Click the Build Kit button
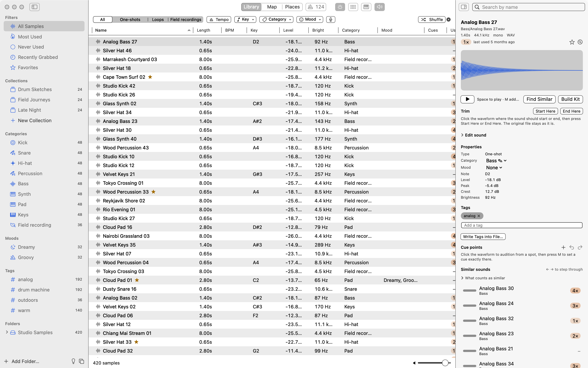Image resolution: width=588 pixels, height=368 pixels. point(570,99)
